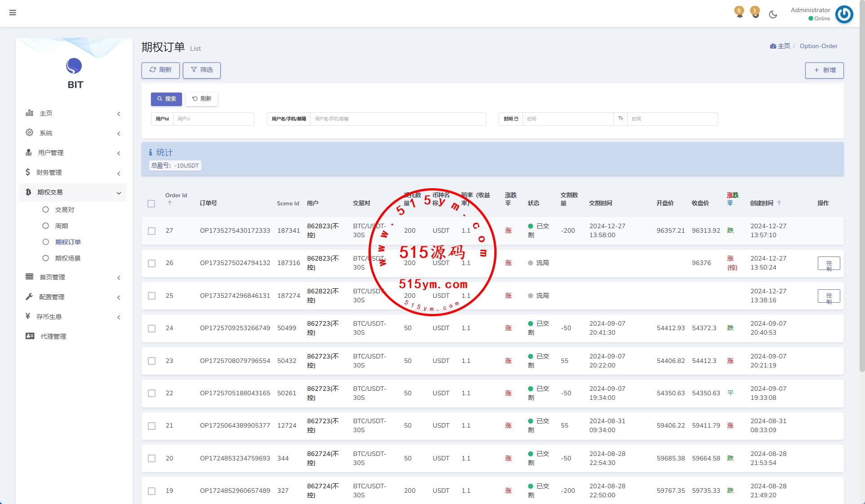Tick the select-all header checkbox
The height and width of the screenshot is (504, 865).
click(x=151, y=203)
